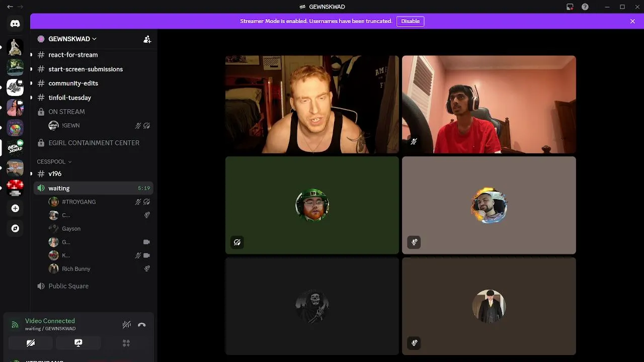Select the leprechaun hat avatar tile
This screenshot has width=644, height=362.
[x=312, y=205]
